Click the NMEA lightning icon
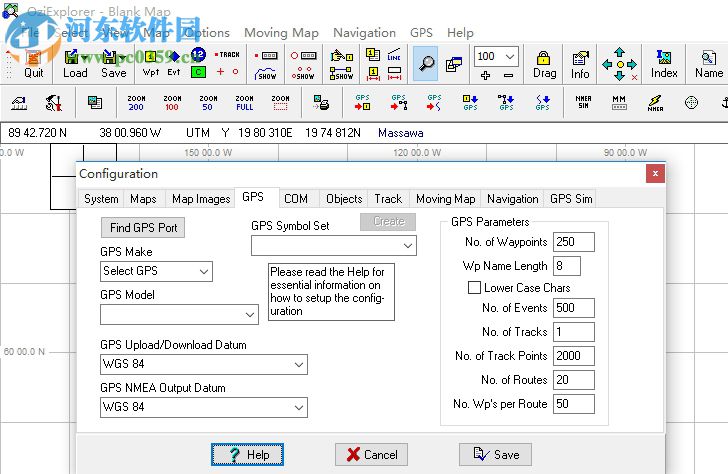 (x=655, y=103)
